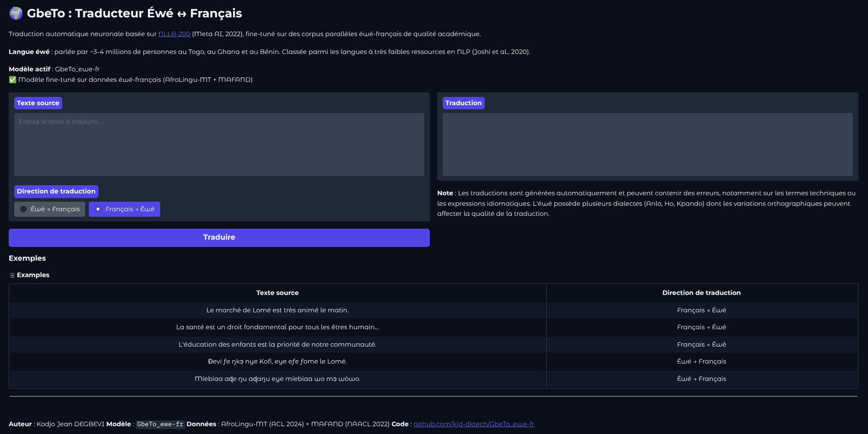Click the empty translation output box
The height and width of the screenshot is (434, 868).
click(647, 144)
